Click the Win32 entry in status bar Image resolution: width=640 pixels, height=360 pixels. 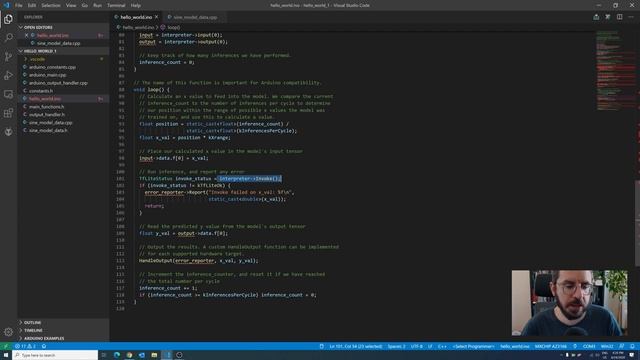click(607, 346)
